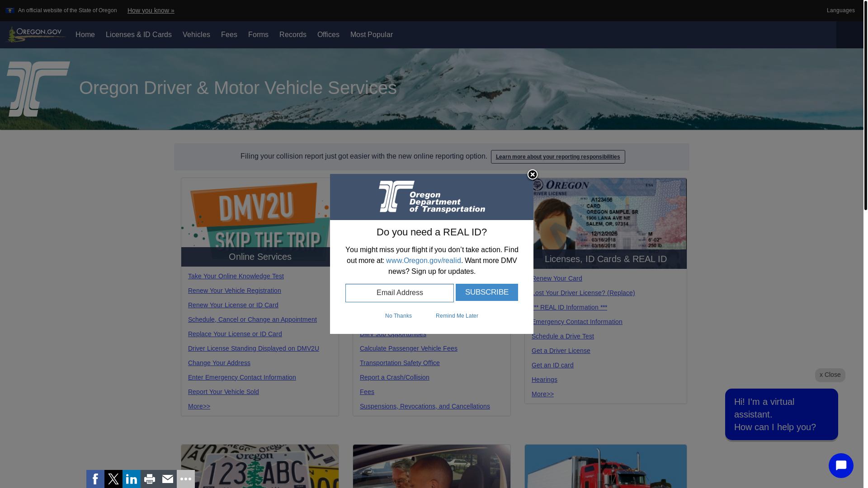The height and width of the screenshot is (488, 868).
Task: Open 'Transportation Safety Office' link
Action: (400, 363)
